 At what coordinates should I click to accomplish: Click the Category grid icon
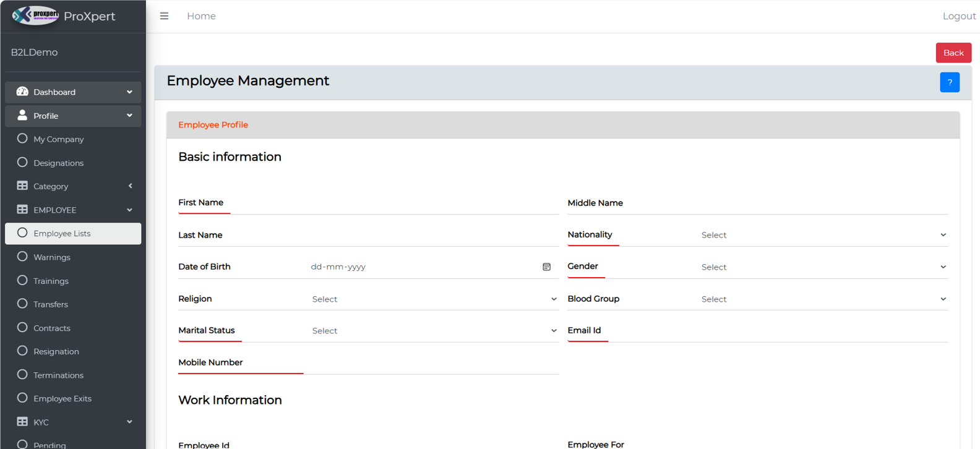[x=22, y=186]
